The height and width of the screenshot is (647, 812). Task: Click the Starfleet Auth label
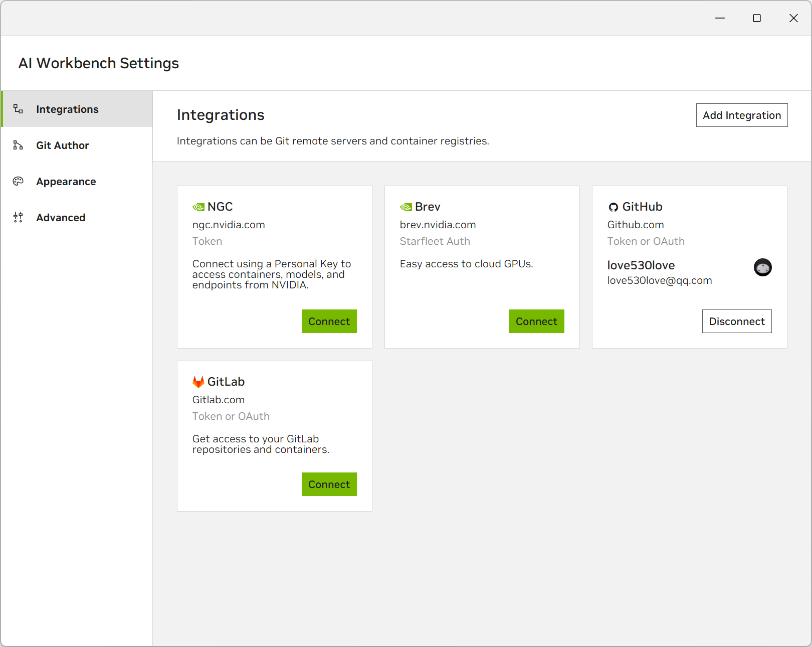click(435, 241)
